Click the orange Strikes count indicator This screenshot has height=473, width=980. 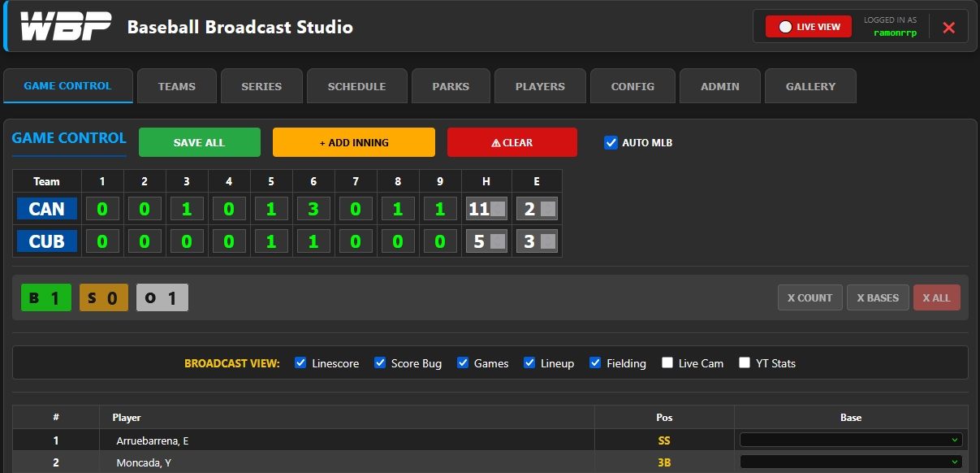coord(104,297)
